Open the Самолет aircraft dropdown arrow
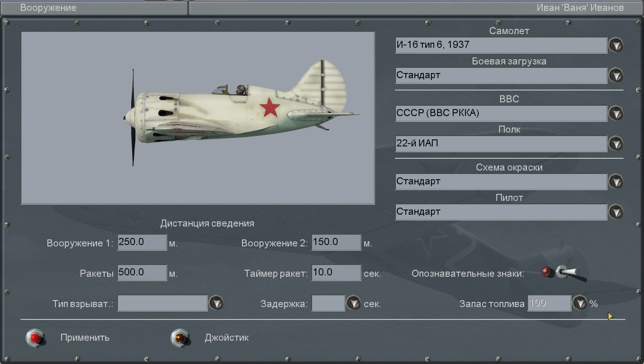Viewport: 644px width, 364px height. coord(616,45)
